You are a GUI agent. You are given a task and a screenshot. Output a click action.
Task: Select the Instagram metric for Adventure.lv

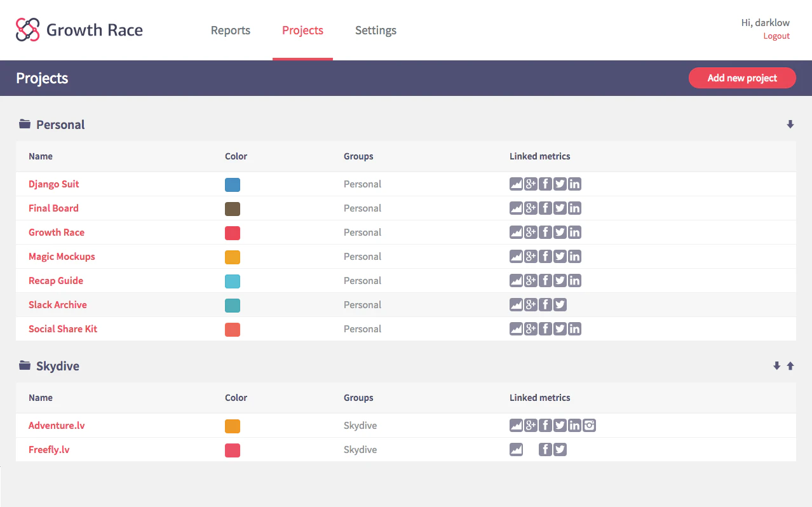pos(589,425)
